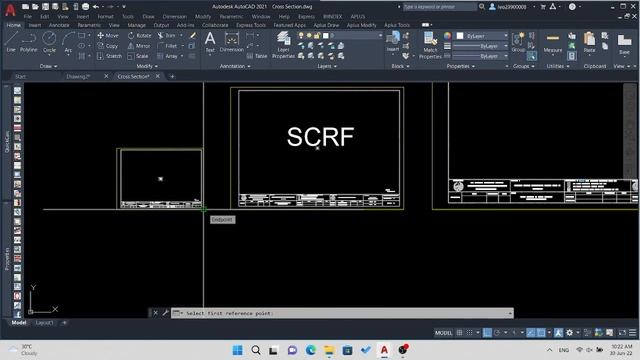The height and width of the screenshot is (360, 640).
Task: Open the linetype ByLayer dropdown
Action: click(x=482, y=56)
